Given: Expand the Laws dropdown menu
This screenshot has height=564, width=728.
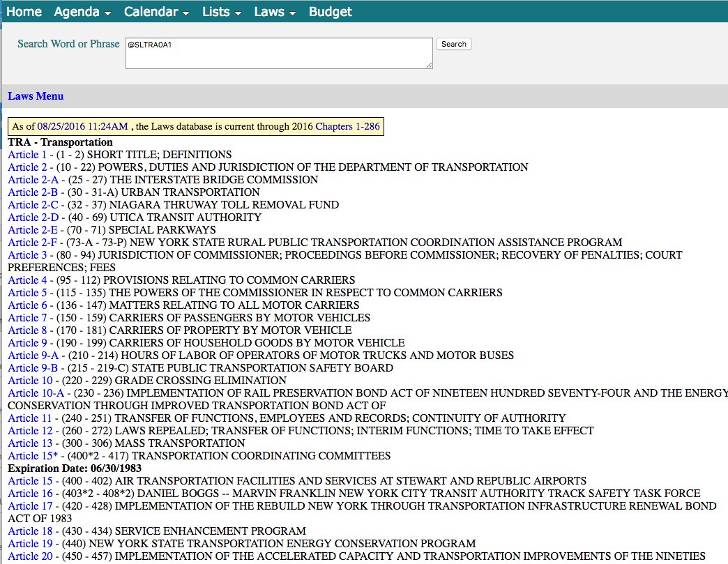Looking at the screenshot, I should coord(274,12).
